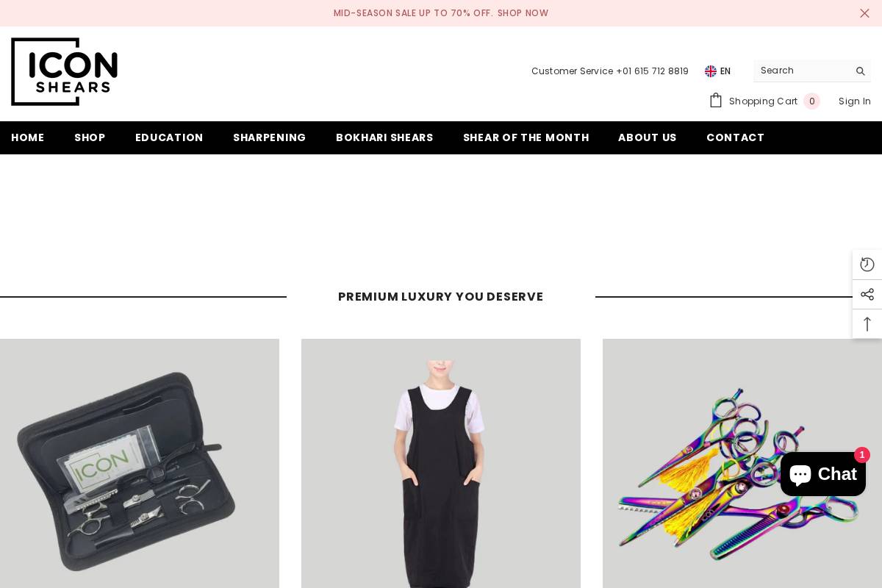Click the British flag language icon
The height and width of the screenshot is (588, 882).
[x=711, y=71]
